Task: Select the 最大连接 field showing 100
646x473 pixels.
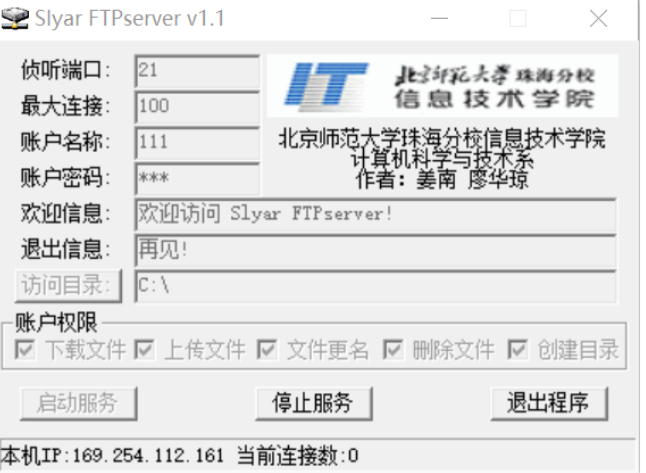Action: (197, 107)
